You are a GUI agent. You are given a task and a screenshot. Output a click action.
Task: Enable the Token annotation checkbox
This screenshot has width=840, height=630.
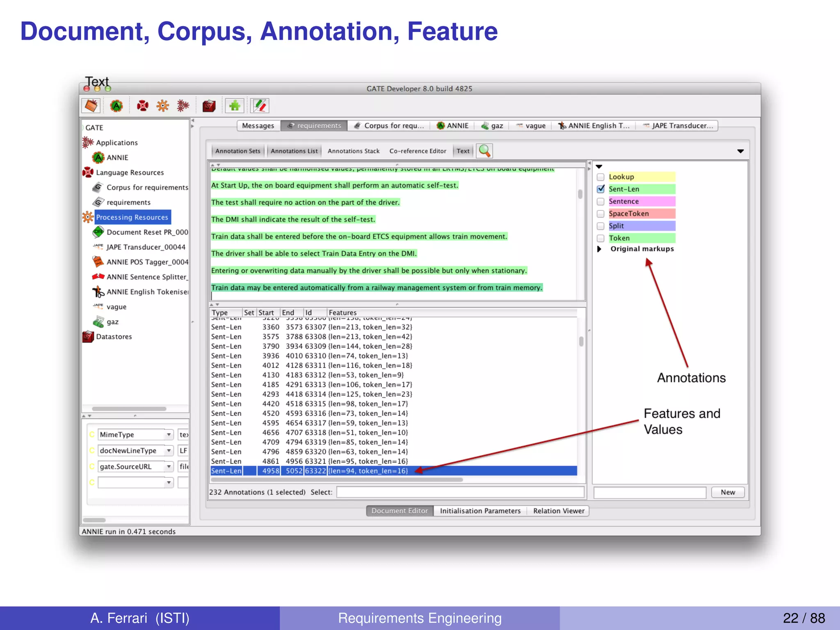(x=600, y=238)
